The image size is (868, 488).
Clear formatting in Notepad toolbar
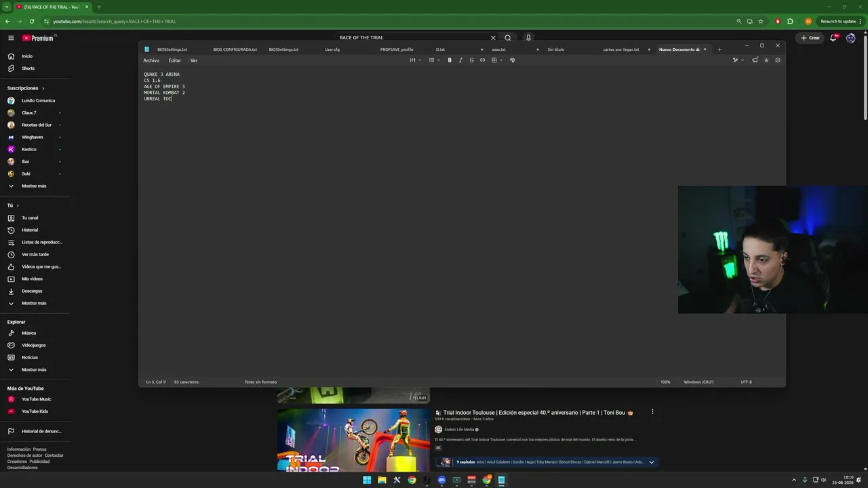click(512, 60)
